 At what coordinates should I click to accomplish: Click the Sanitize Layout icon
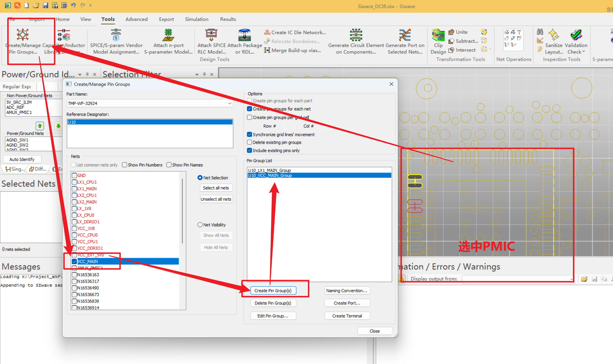pos(553,35)
